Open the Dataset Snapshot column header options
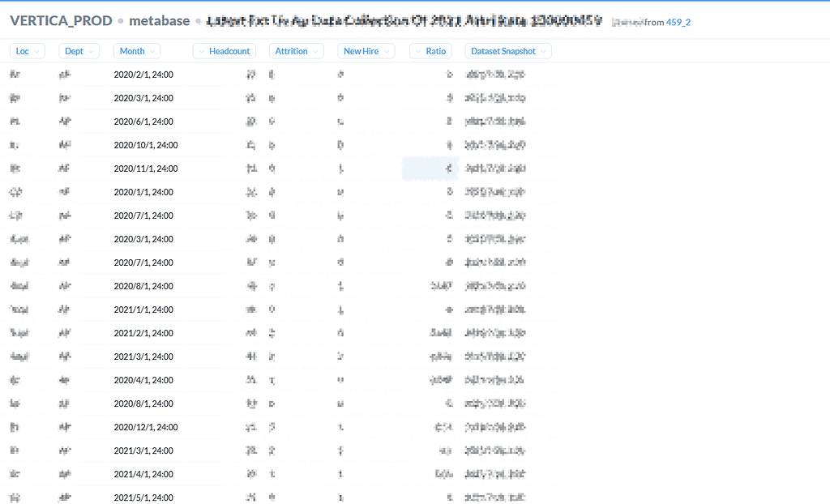This screenshot has width=830, height=504. point(508,51)
